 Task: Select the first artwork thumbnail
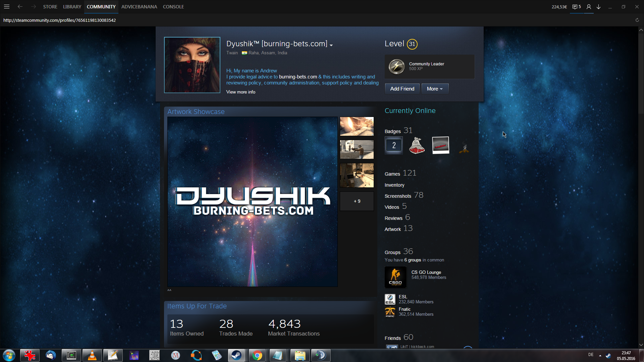click(357, 126)
